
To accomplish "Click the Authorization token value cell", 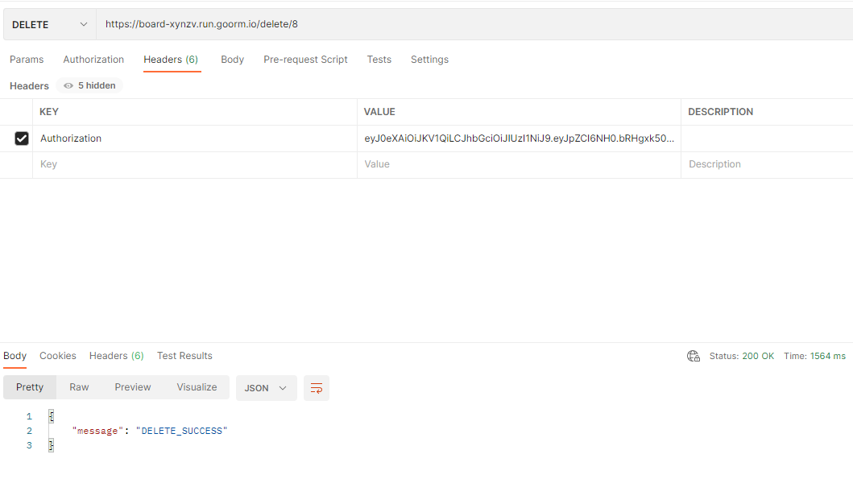I will pyautogui.click(x=519, y=138).
